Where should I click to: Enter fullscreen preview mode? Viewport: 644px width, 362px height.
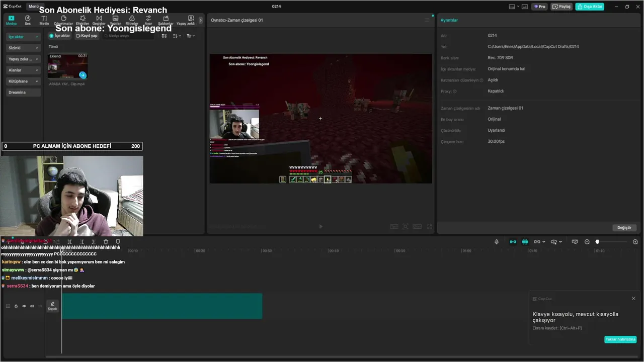coord(429,227)
